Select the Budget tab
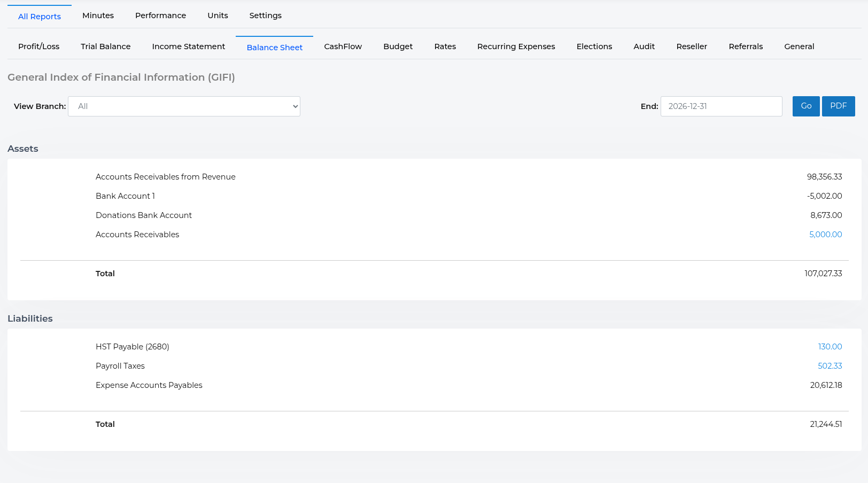This screenshot has height=483, width=868. [398, 46]
